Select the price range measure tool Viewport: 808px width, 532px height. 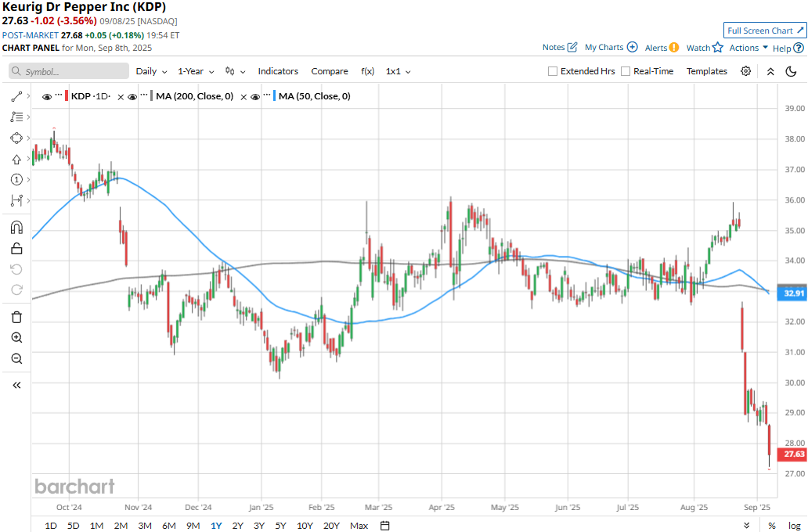(x=16, y=200)
